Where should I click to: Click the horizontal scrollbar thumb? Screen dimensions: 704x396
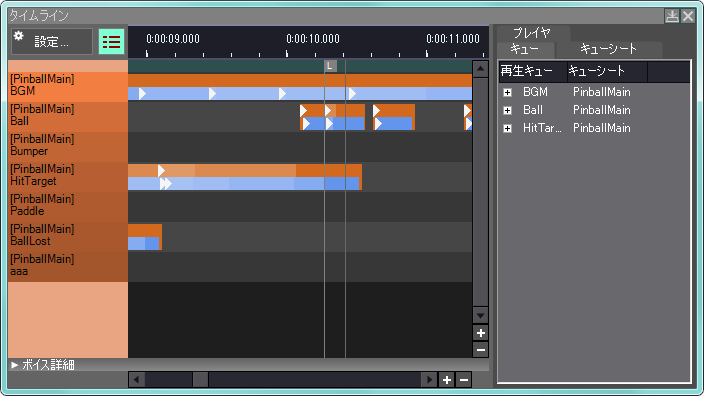click(200, 380)
